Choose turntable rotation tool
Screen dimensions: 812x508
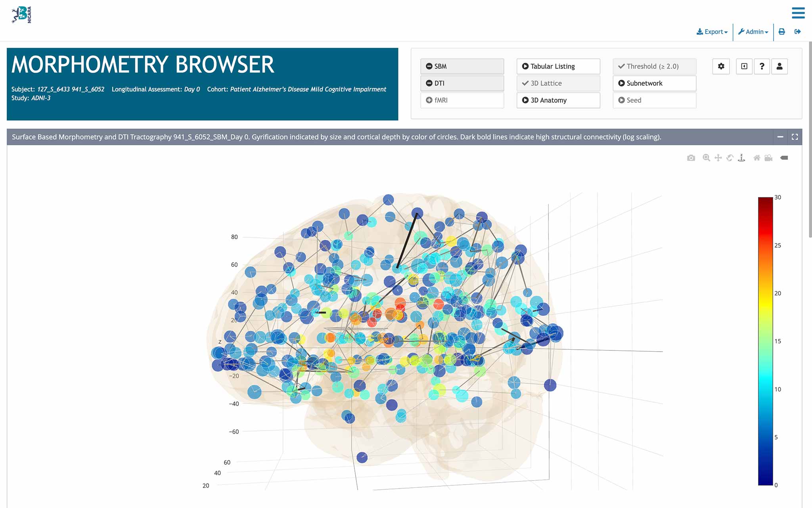click(x=741, y=158)
